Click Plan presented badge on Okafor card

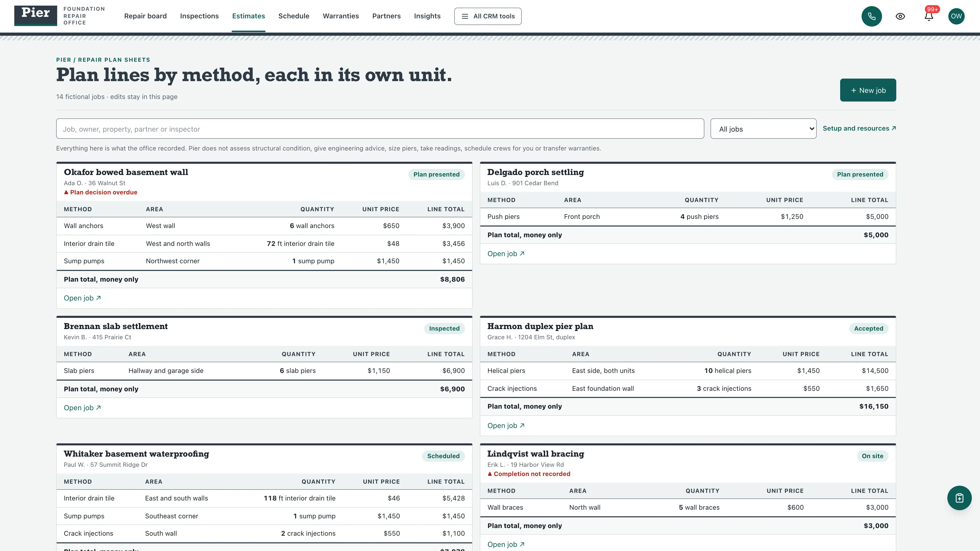tap(436, 174)
